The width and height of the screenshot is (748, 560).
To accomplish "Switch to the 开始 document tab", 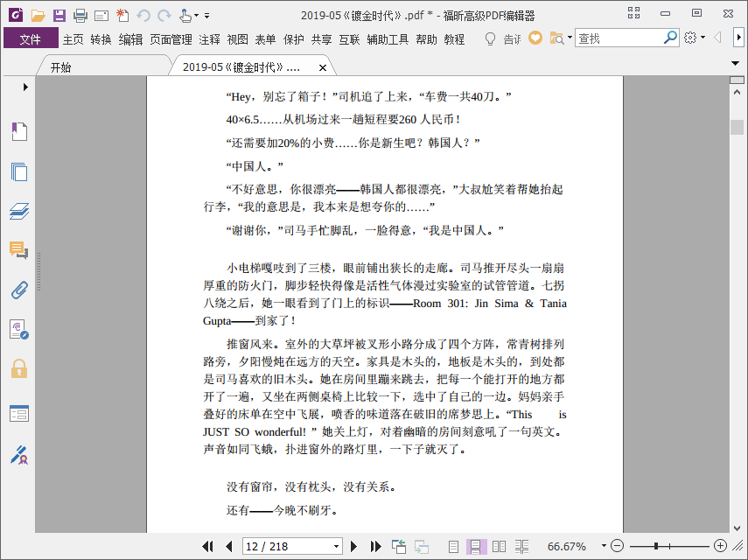I will click(61, 67).
